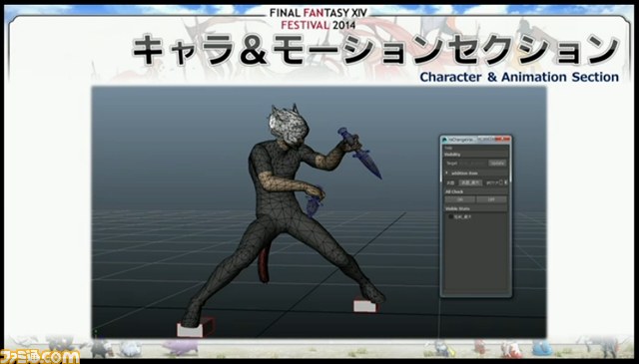Screen dimensions: 639x364
Task: Select the red tail on the character
Action: 264,264
